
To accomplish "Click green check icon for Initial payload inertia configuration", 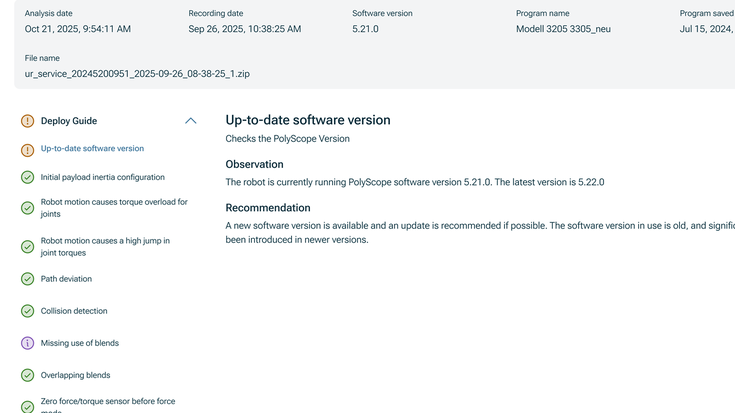I will pyautogui.click(x=27, y=178).
